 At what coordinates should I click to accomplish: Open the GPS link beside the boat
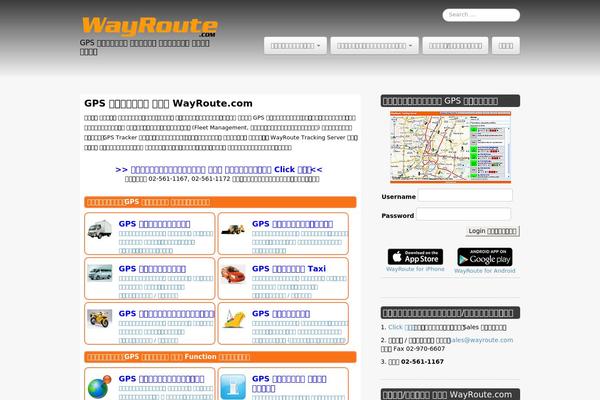[281, 313]
